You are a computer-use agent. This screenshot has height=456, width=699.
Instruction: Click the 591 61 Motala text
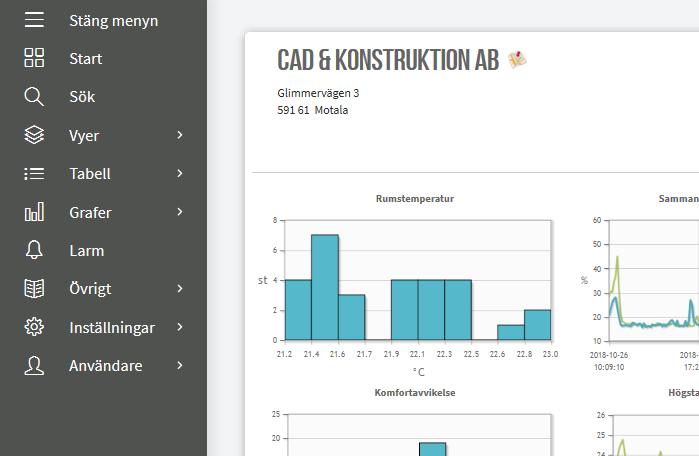[312, 110]
